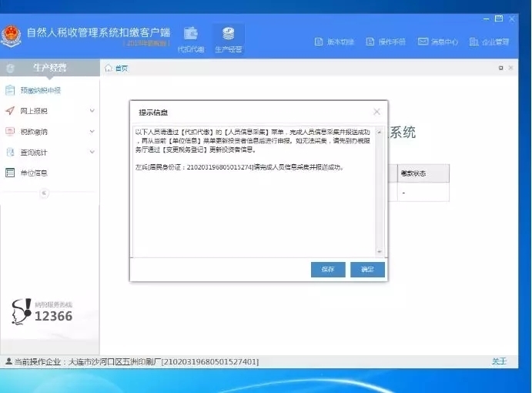Image resolution: width=532 pixels, height=393 pixels.
Task: Click the tab area restore icon
Action: [500, 68]
